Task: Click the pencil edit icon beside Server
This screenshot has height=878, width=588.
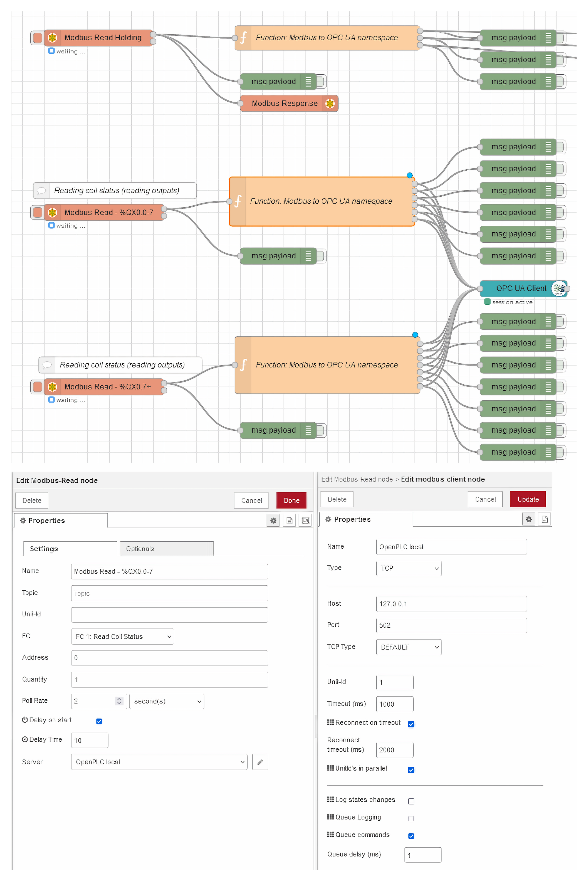Action: (260, 762)
